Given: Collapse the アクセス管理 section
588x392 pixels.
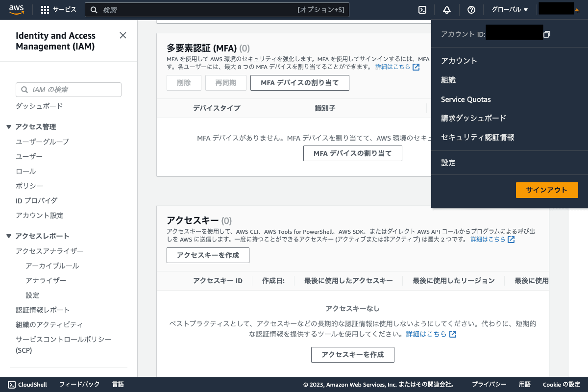Looking at the screenshot, I should [9, 127].
